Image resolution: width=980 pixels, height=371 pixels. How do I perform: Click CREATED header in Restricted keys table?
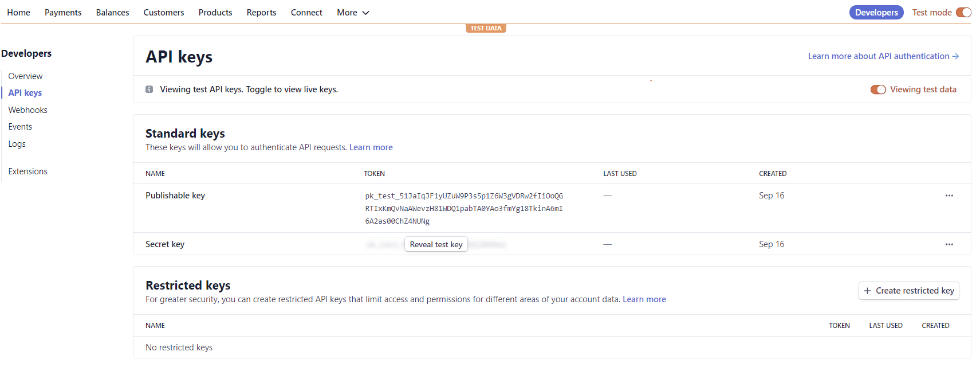pyautogui.click(x=935, y=326)
